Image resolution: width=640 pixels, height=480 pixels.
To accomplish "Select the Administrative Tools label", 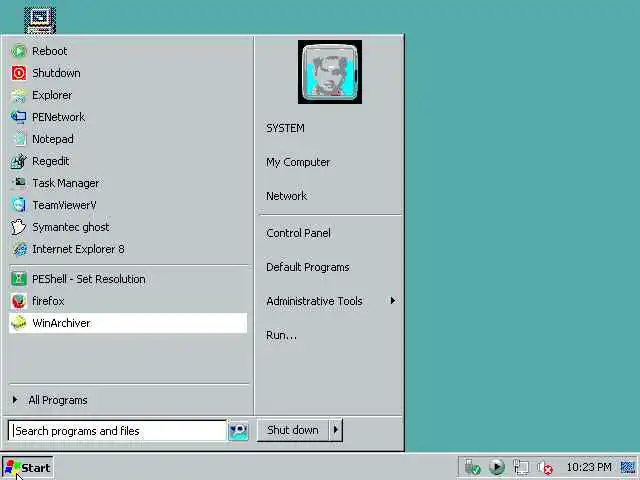I will coord(314,301).
